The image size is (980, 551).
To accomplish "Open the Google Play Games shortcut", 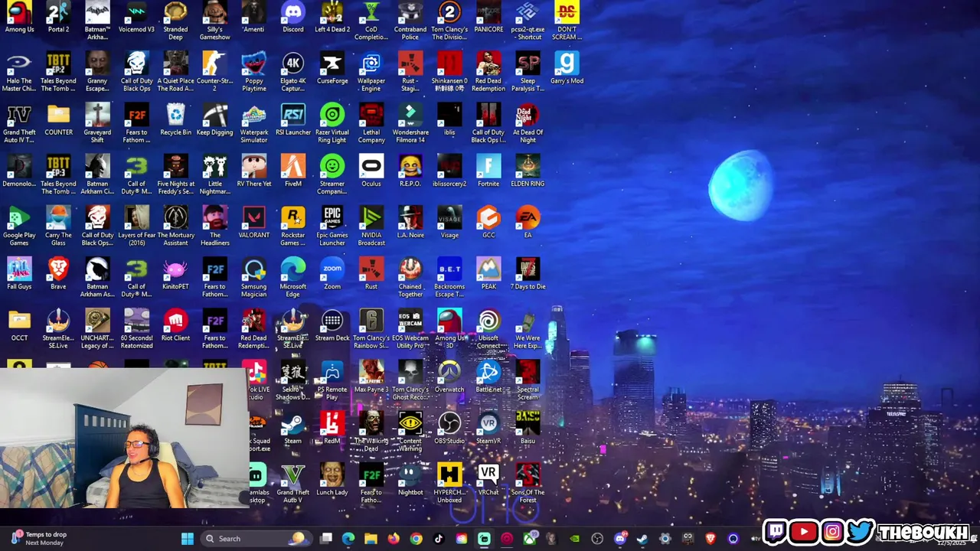I will tap(19, 225).
